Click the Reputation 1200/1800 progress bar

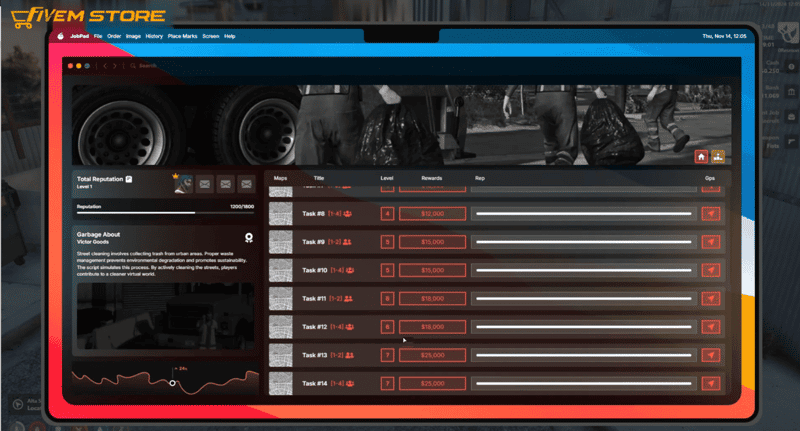pyautogui.click(x=165, y=213)
